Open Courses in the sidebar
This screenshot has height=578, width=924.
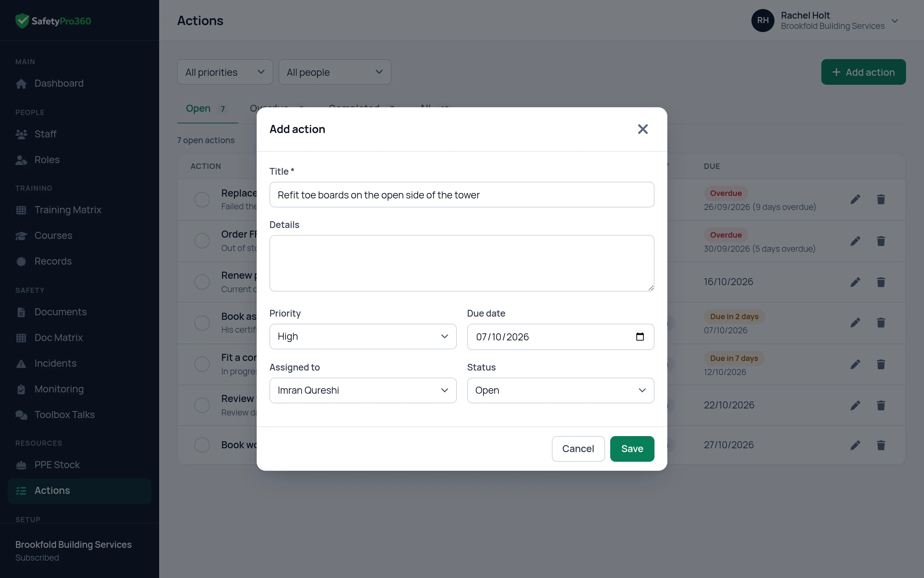tap(80, 235)
